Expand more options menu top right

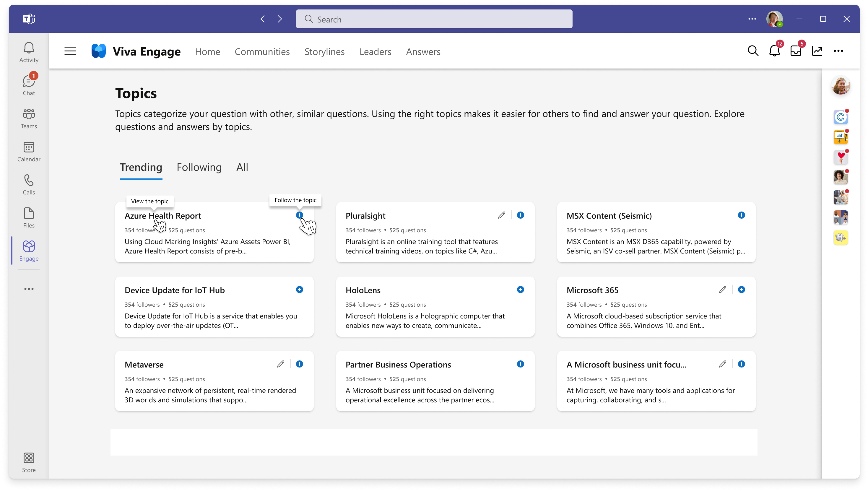[839, 51]
